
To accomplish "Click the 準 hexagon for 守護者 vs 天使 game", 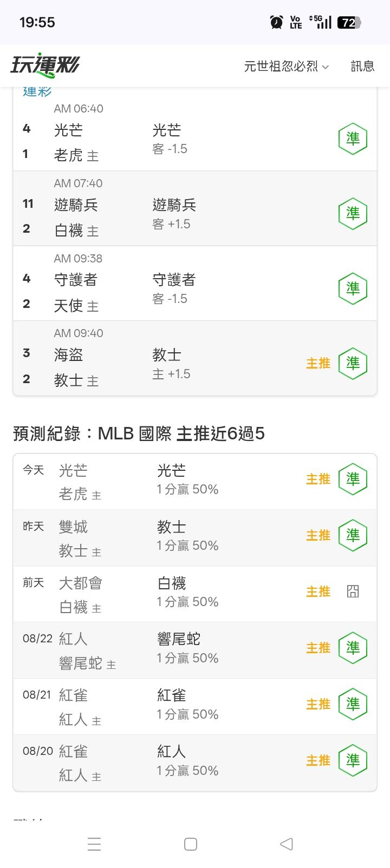I will coord(353,288).
